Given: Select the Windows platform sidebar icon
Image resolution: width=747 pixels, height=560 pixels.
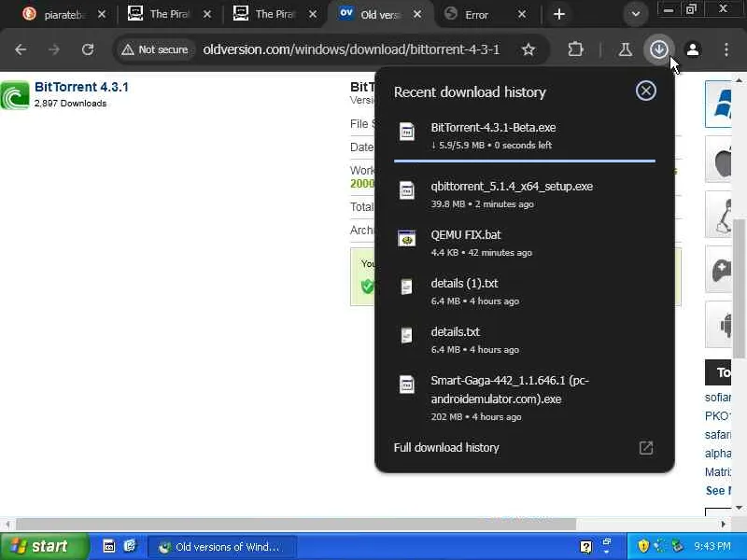Looking at the screenshot, I should point(719,104).
